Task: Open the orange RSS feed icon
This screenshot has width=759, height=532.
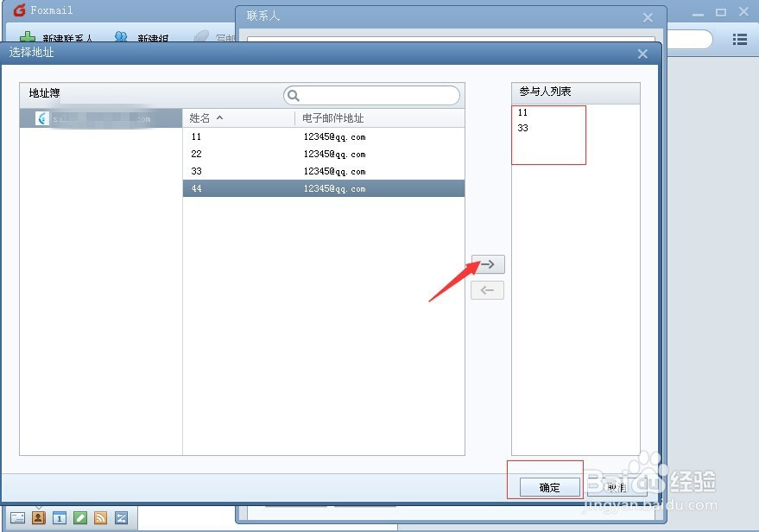Action: 101,518
